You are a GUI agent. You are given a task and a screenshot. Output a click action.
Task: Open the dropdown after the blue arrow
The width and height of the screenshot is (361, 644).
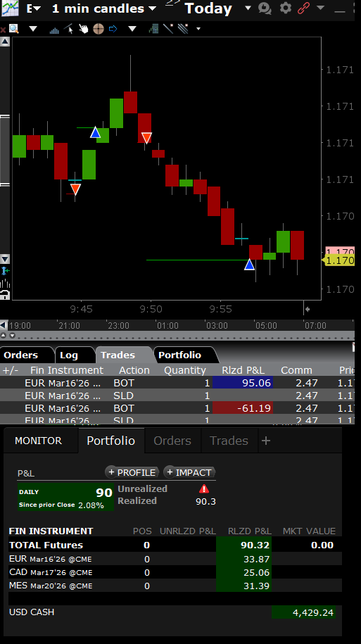[x=132, y=29]
